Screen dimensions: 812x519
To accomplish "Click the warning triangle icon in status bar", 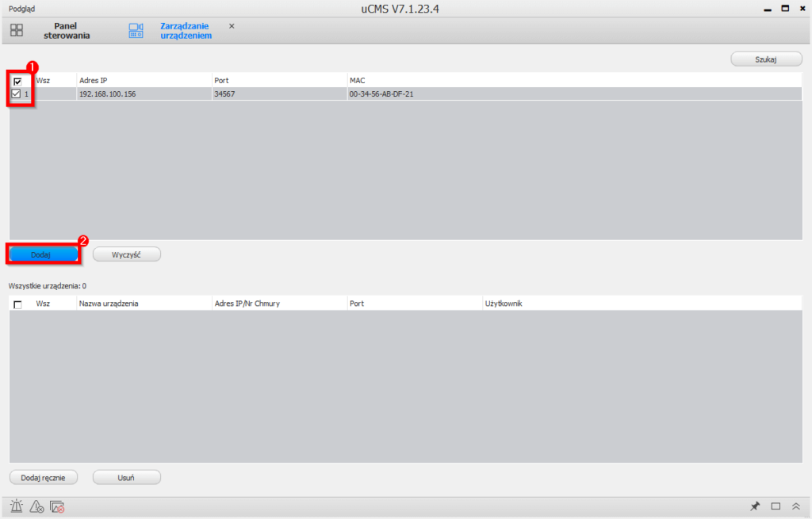I will tap(36, 506).
